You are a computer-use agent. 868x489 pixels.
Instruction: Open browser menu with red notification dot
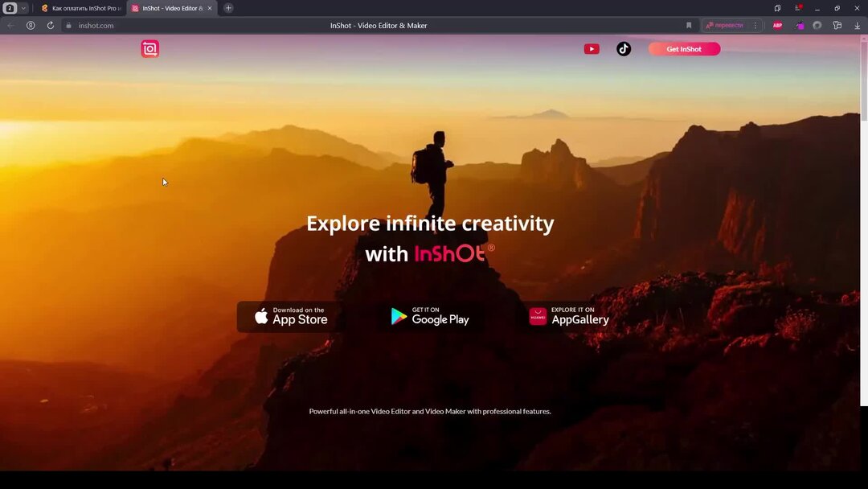(x=798, y=8)
